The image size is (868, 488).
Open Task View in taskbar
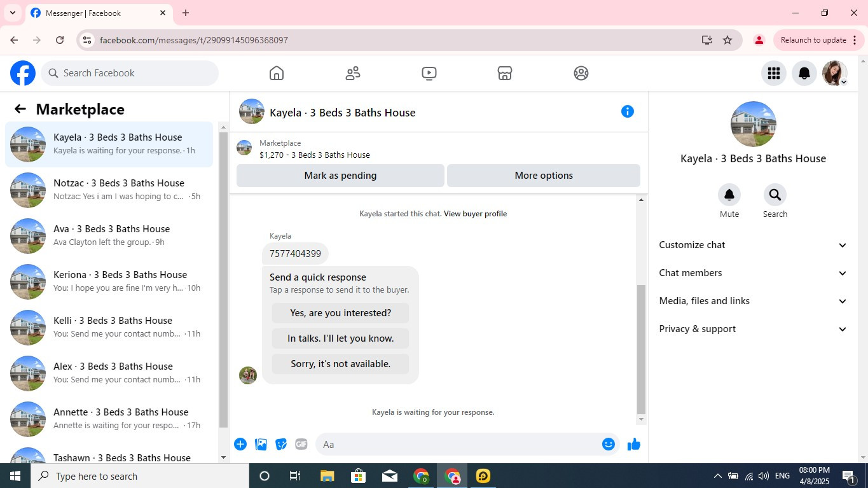295,476
